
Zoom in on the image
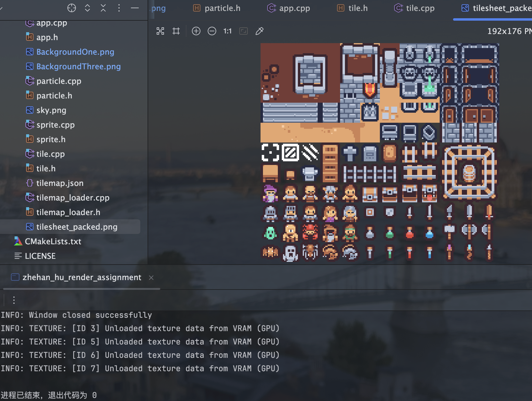coord(196,31)
